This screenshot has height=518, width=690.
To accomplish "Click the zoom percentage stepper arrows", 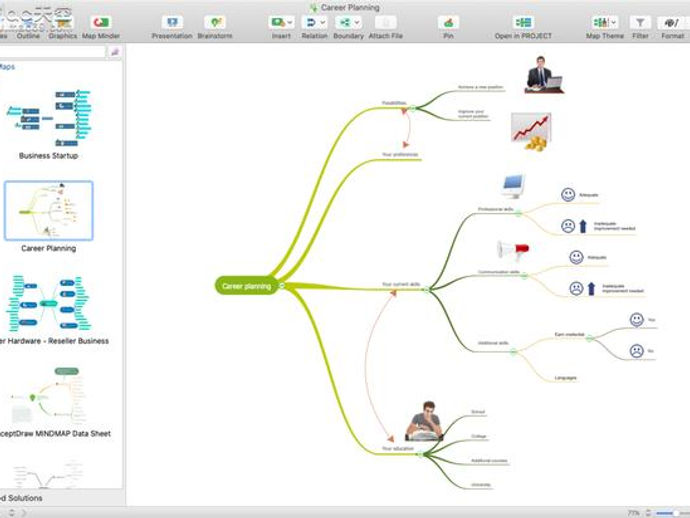I will pos(648,513).
